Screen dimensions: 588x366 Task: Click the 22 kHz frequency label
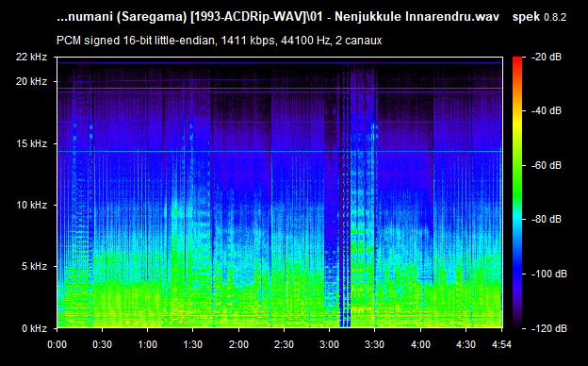(31, 57)
